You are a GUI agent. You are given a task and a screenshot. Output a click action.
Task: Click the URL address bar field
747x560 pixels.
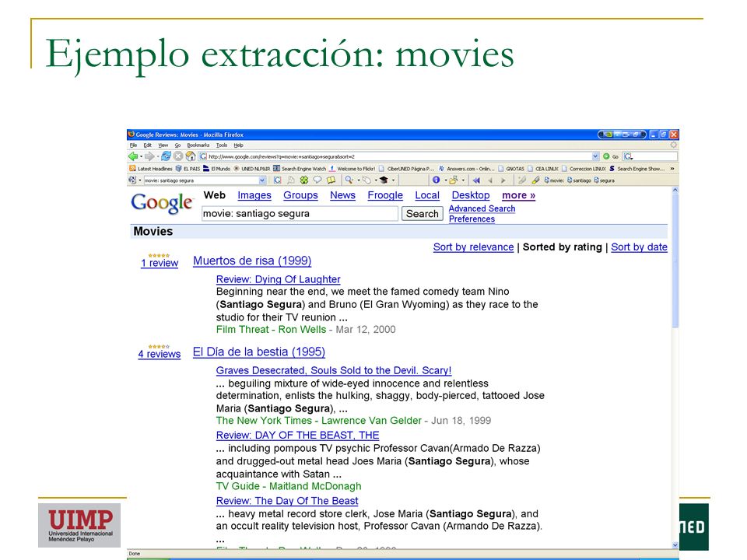tap(399, 156)
